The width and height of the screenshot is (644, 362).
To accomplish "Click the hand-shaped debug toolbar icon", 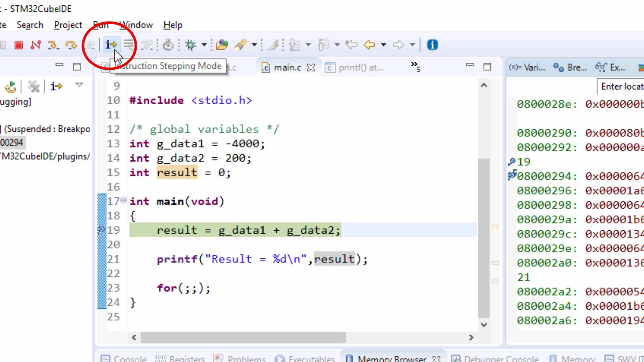I will [x=168, y=45].
